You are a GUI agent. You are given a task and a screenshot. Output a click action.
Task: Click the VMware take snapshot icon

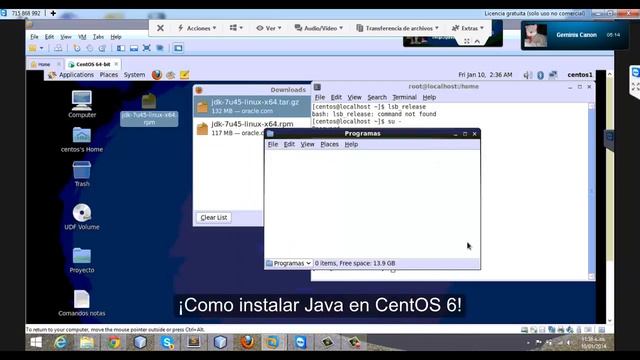pyautogui.click(x=77, y=48)
